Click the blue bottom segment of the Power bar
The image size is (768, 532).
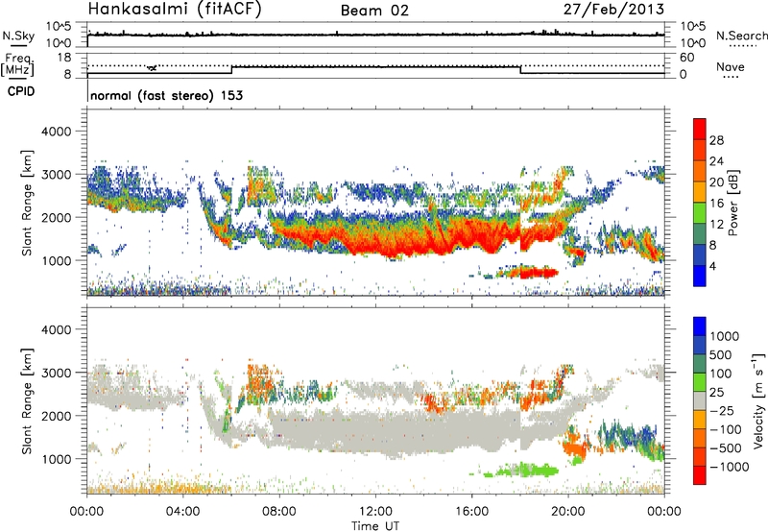pos(700,276)
